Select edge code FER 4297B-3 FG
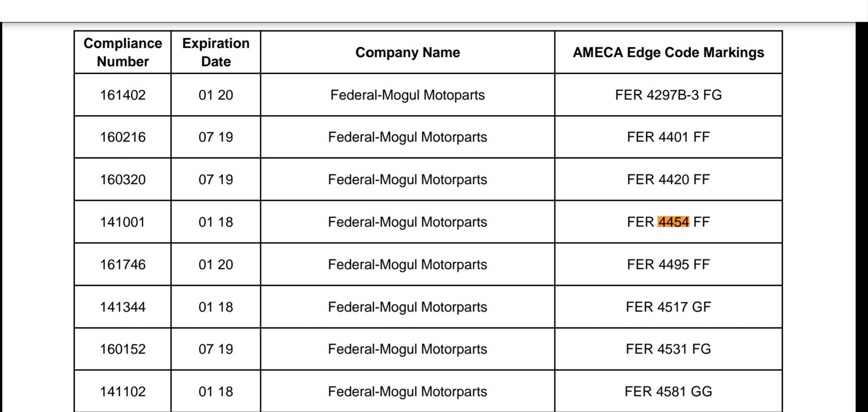 (668, 95)
